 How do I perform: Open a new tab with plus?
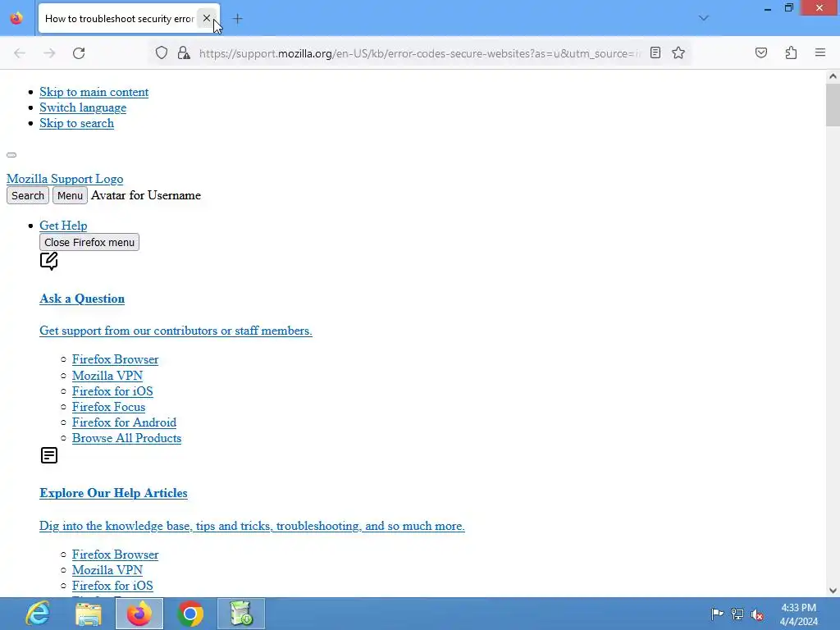pyautogui.click(x=237, y=19)
